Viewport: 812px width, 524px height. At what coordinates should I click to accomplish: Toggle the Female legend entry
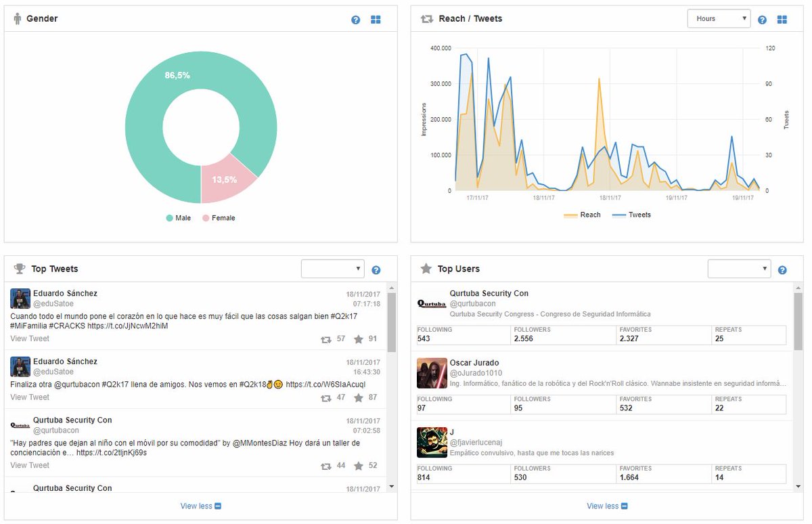click(219, 218)
